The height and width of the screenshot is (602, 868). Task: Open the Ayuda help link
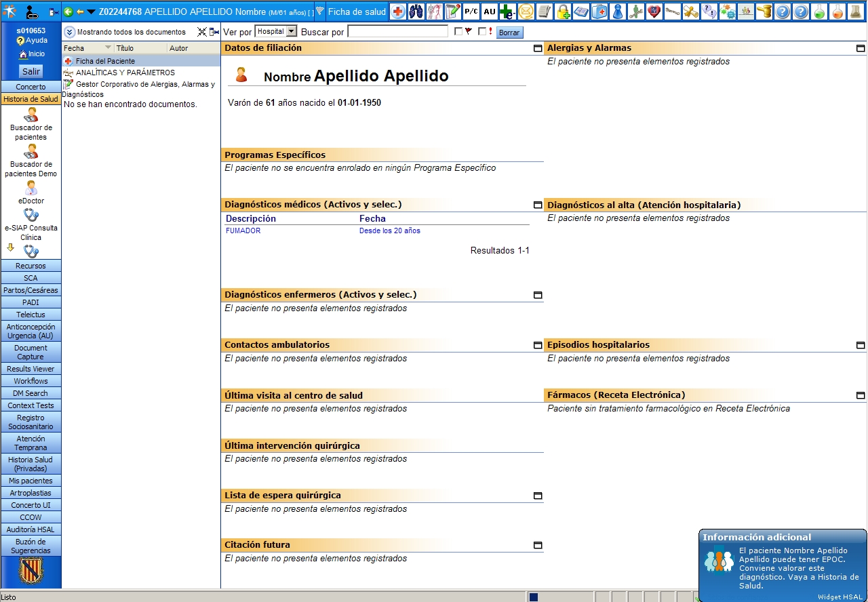[32, 41]
